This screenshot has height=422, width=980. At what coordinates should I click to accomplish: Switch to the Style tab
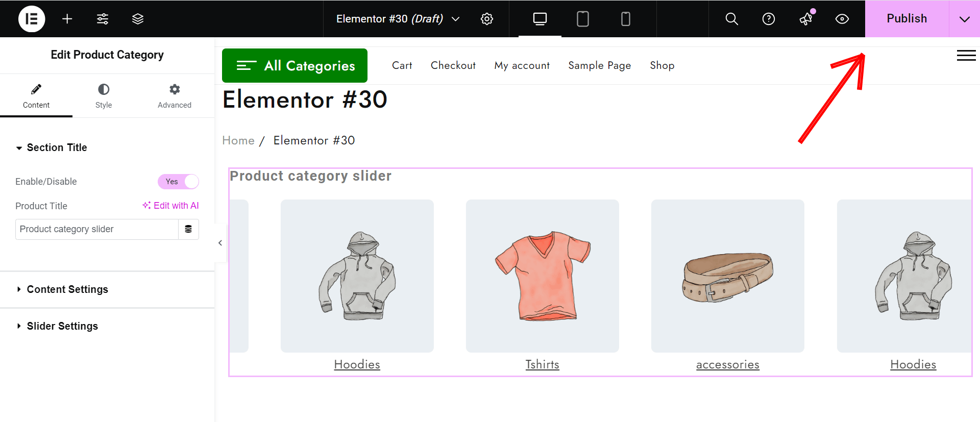[104, 96]
